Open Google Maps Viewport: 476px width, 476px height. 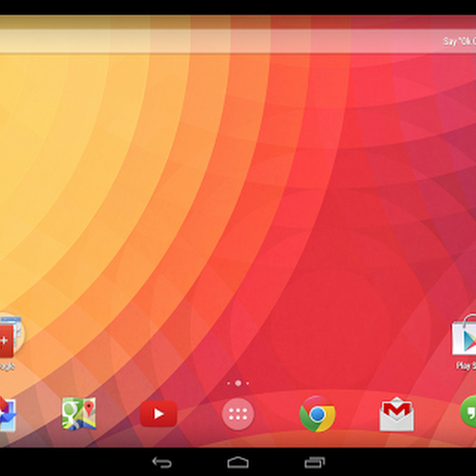pyautogui.click(x=79, y=414)
